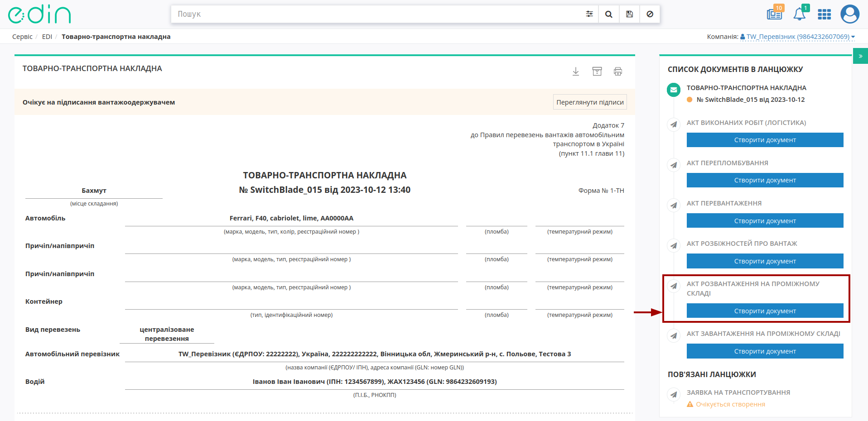Create document for АКТ ПЕРЕВАНТАЖЕННЯ
This screenshot has width=868, height=421.
tap(765, 220)
